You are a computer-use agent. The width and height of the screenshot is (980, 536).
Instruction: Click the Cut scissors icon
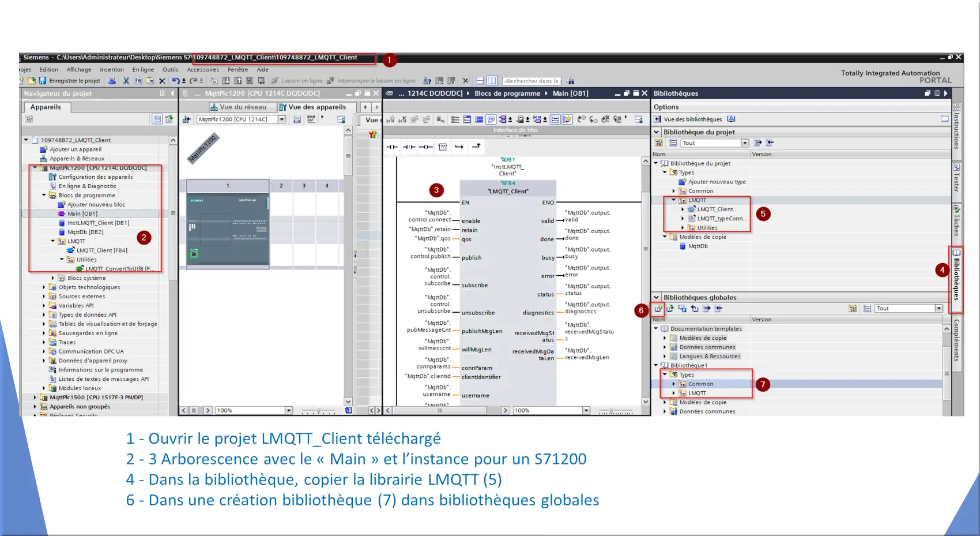[126, 81]
